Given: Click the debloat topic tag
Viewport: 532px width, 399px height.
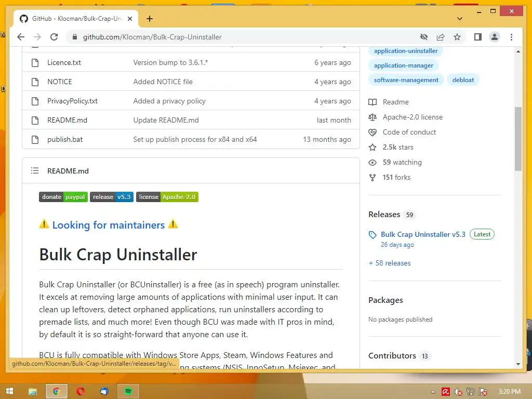Looking at the screenshot, I should click(x=463, y=80).
